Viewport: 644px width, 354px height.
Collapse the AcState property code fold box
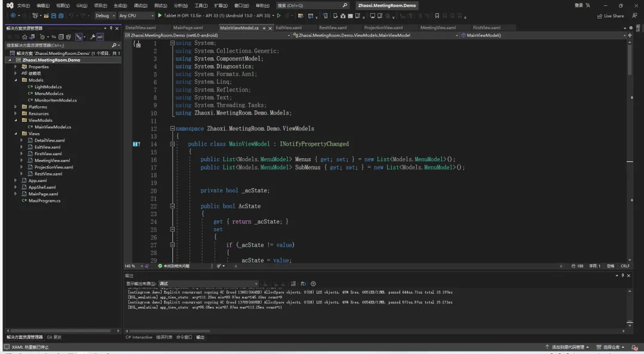click(x=172, y=206)
